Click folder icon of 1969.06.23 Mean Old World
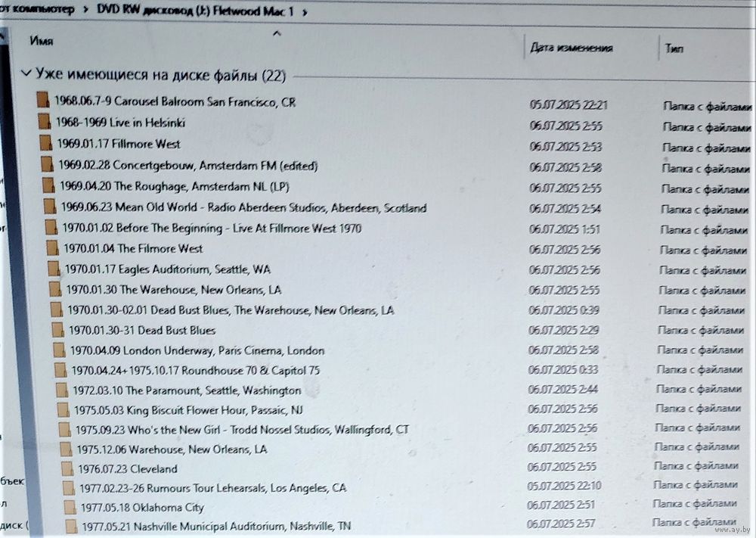Image resolution: width=756 pixels, height=538 pixels. [x=50, y=206]
